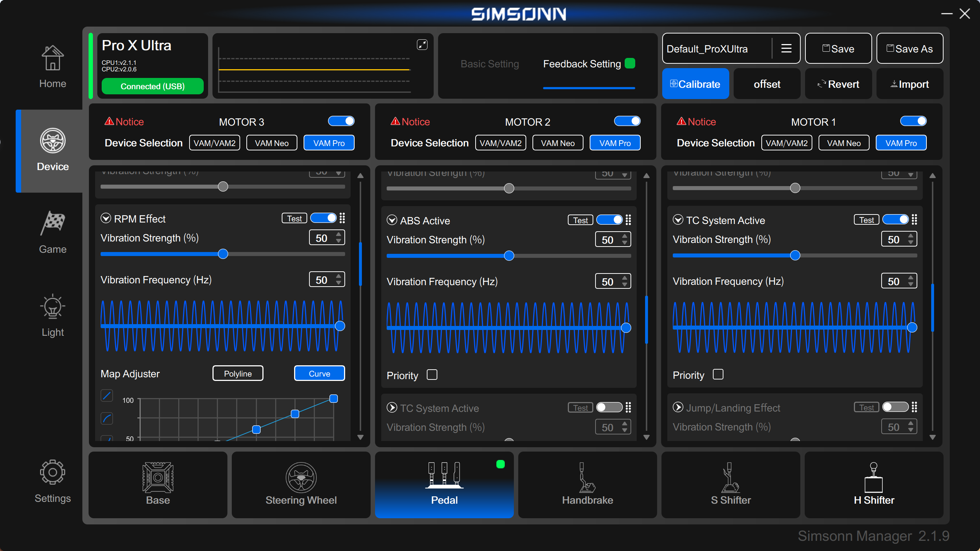Open the Default_ProXUltra profile selector

click(x=731, y=48)
